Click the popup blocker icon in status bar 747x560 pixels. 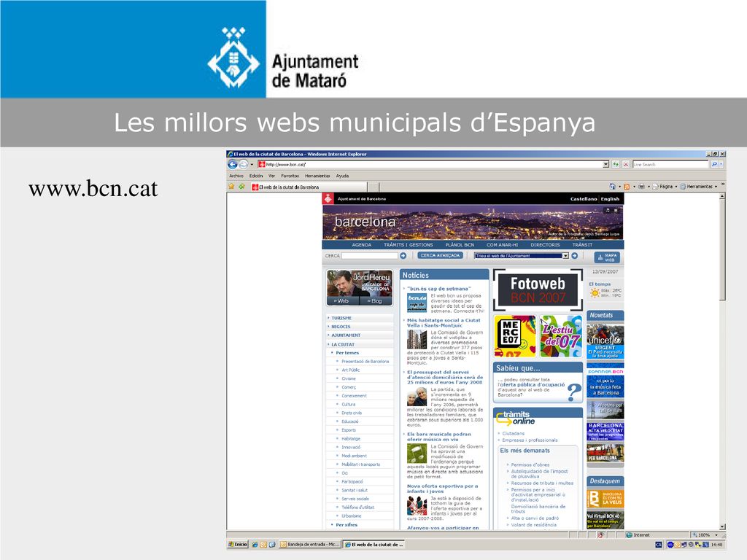pos(600,535)
